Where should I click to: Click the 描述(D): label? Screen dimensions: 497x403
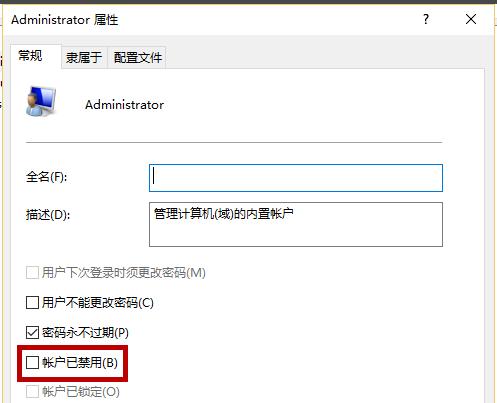(48, 215)
